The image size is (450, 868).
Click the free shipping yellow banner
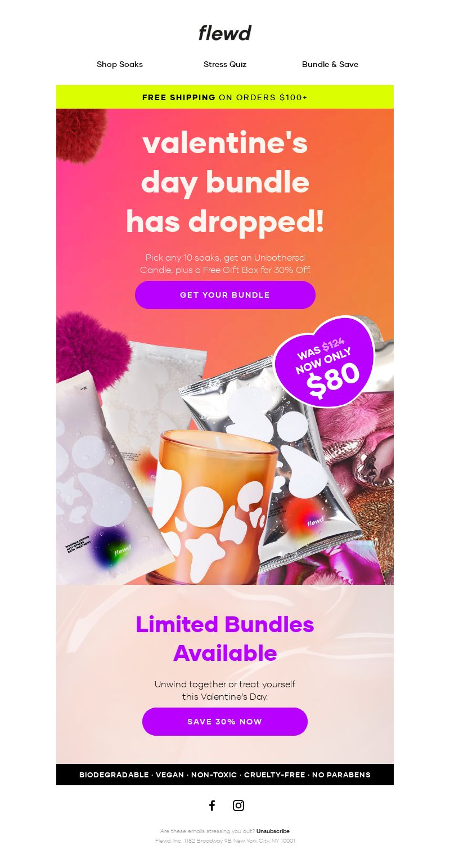tap(225, 97)
